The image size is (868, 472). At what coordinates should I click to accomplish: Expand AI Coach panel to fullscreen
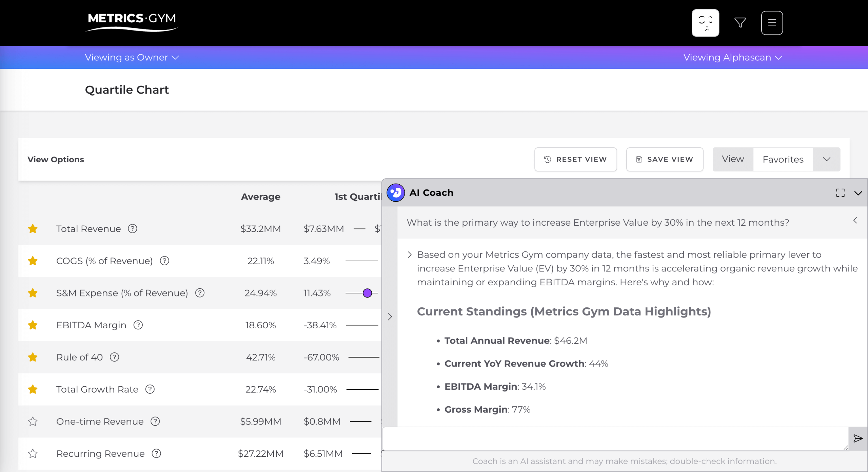pos(840,193)
